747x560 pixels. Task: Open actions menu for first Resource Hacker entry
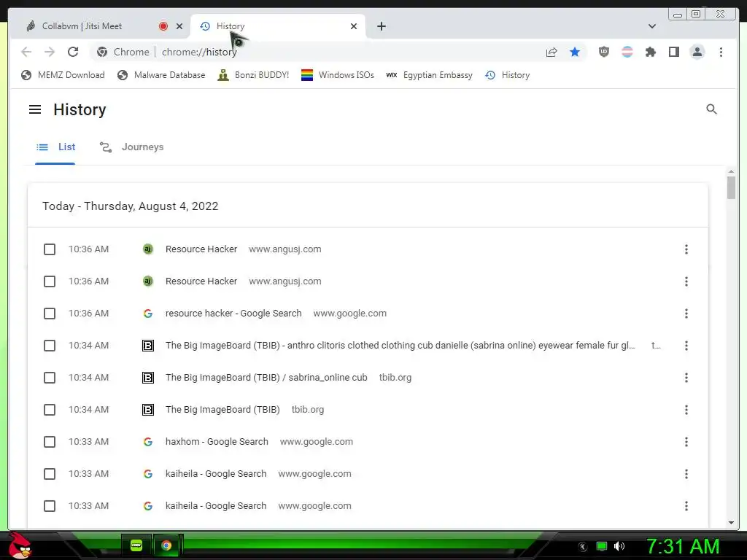[x=686, y=249]
